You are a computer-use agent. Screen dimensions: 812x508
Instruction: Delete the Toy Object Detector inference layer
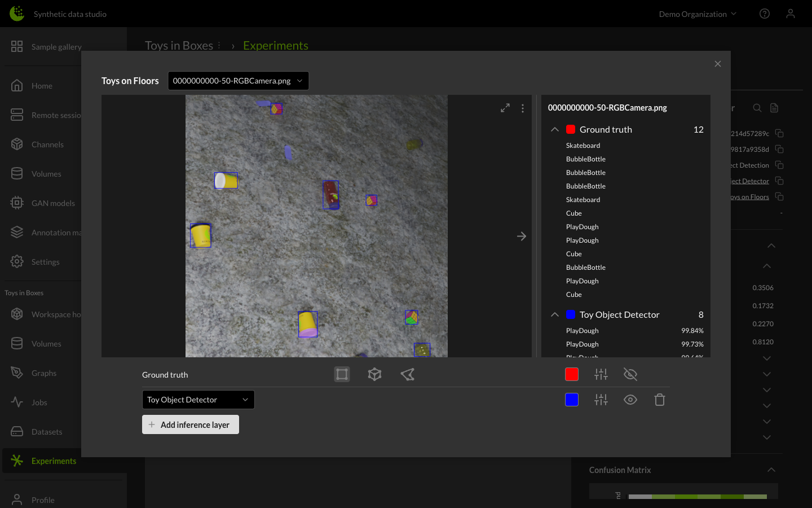click(x=660, y=400)
